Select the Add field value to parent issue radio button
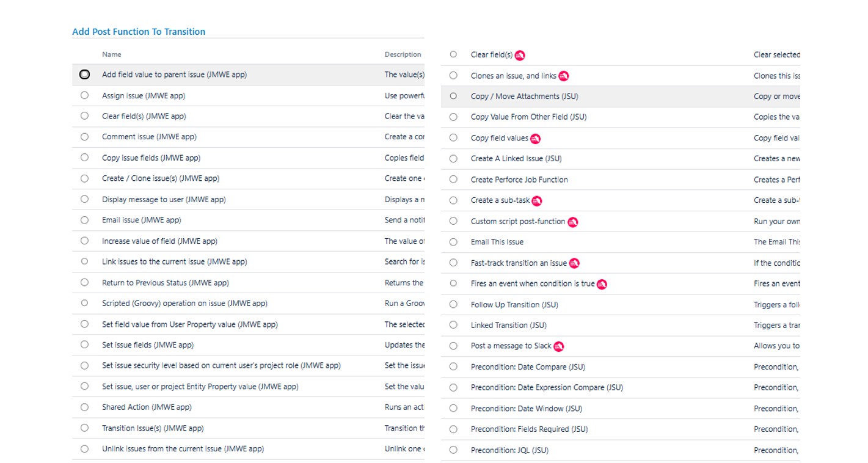 pyautogui.click(x=84, y=75)
